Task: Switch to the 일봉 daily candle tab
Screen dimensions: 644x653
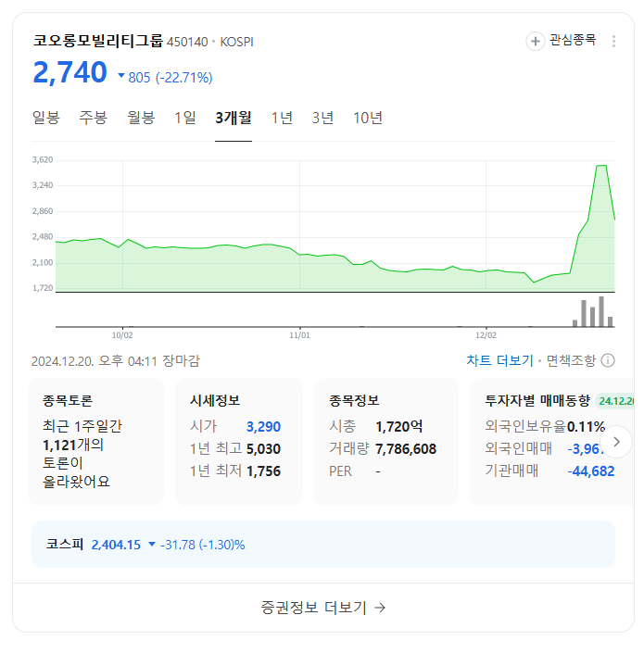Action: click(45, 118)
